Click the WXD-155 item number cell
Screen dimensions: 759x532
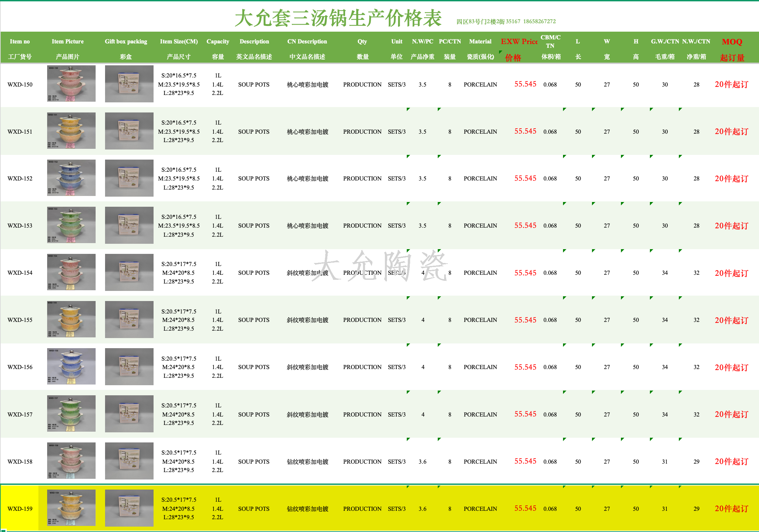click(x=20, y=320)
